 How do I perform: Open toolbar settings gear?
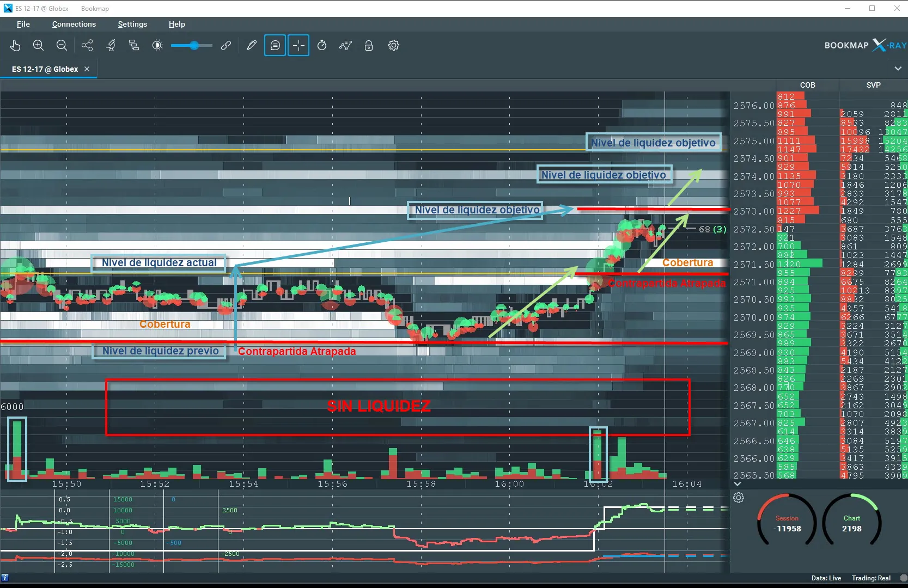pos(394,46)
